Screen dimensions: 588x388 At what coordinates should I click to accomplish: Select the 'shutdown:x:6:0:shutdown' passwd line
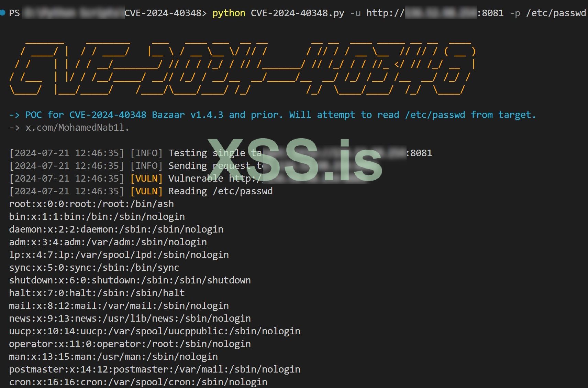tap(130, 280)
